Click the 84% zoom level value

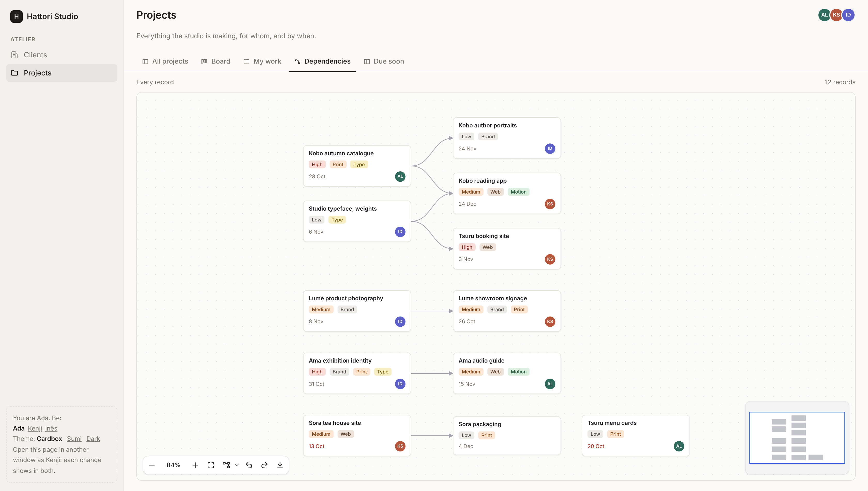point(173,465)
